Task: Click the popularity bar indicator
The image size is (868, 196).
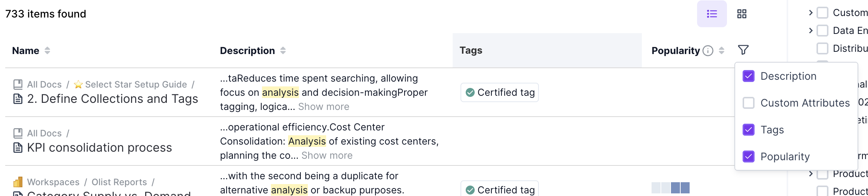Action: coord(670,188)
